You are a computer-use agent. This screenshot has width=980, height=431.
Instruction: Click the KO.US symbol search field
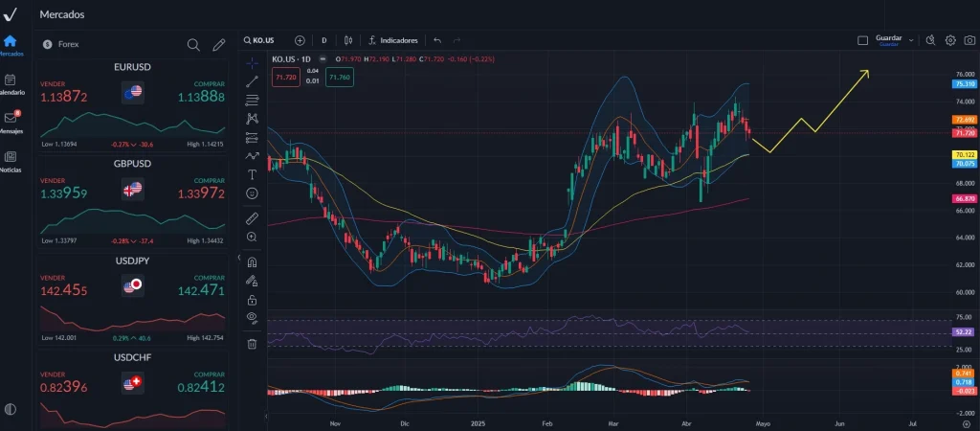259,40
